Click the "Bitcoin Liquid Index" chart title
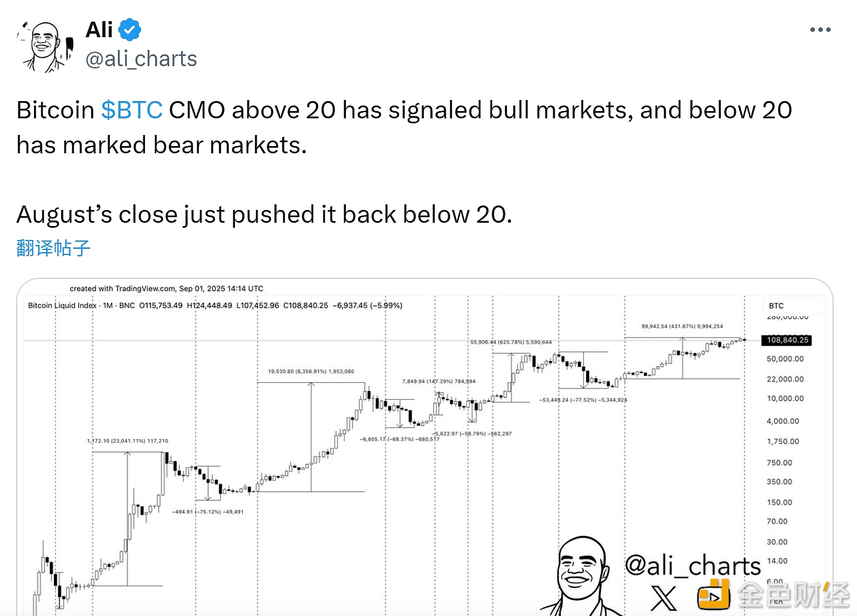The height and width of the screenshot is (616, 857). tap(62, 306)
